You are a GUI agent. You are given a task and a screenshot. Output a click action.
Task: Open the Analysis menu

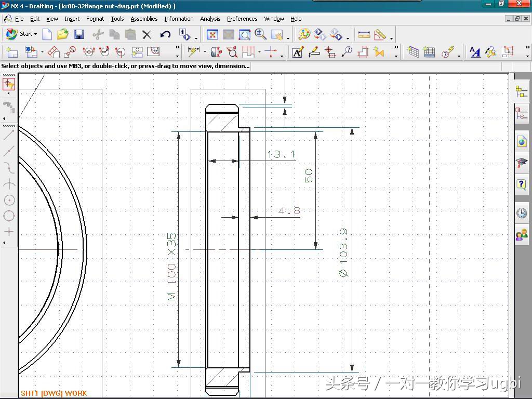210,19
